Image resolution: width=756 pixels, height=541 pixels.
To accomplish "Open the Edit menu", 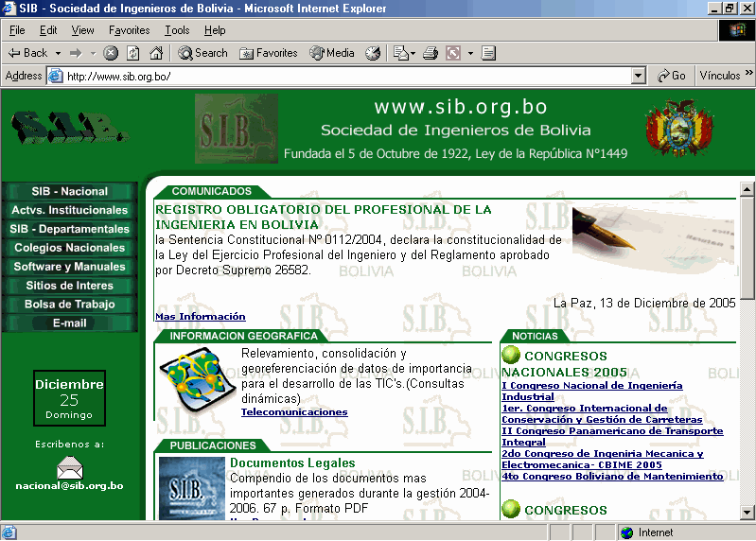I will [48, 30].
